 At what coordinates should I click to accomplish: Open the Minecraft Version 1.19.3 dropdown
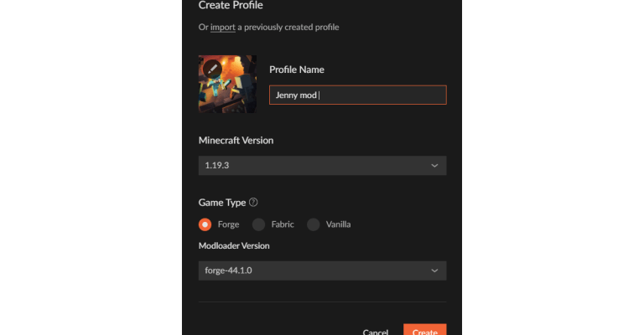click(x=322, y=166)
